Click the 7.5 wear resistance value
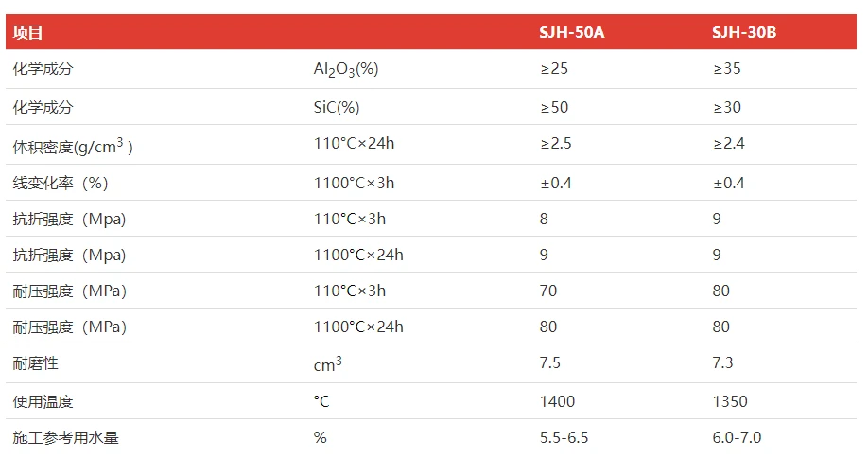The image size is (868, 459). point(550,362)
